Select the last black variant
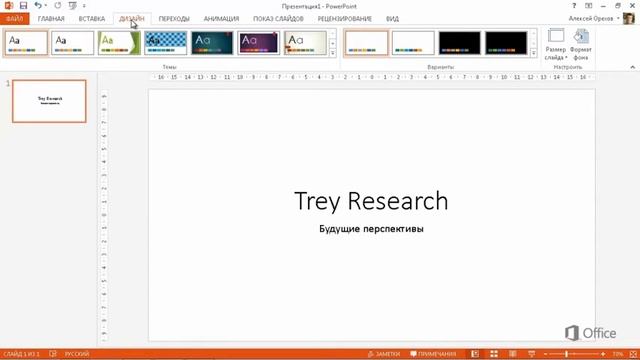The width and height of the screenshot is (640, 360). [x=506, y=43]
